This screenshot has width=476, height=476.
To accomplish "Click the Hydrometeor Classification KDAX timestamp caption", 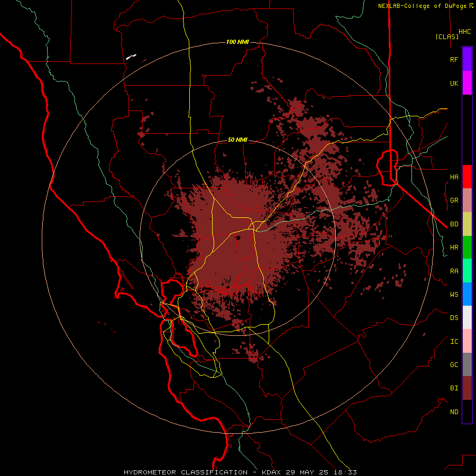I will 240,472.
